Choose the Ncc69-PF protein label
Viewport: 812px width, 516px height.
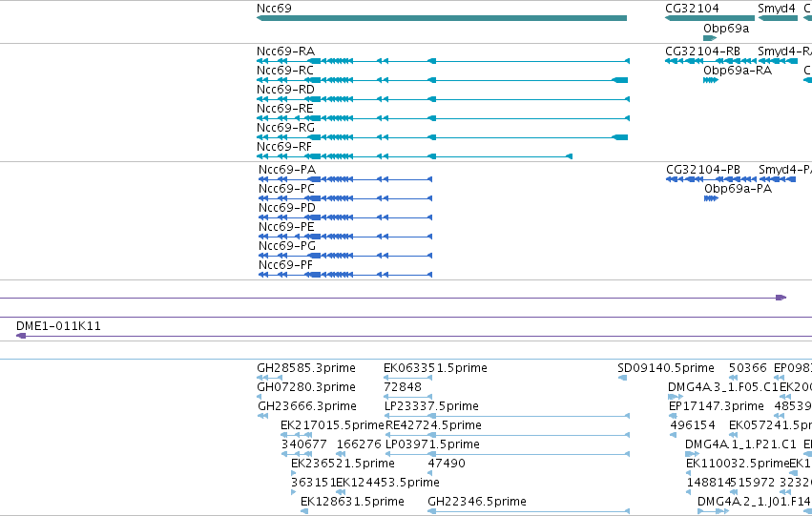point(286,265)
